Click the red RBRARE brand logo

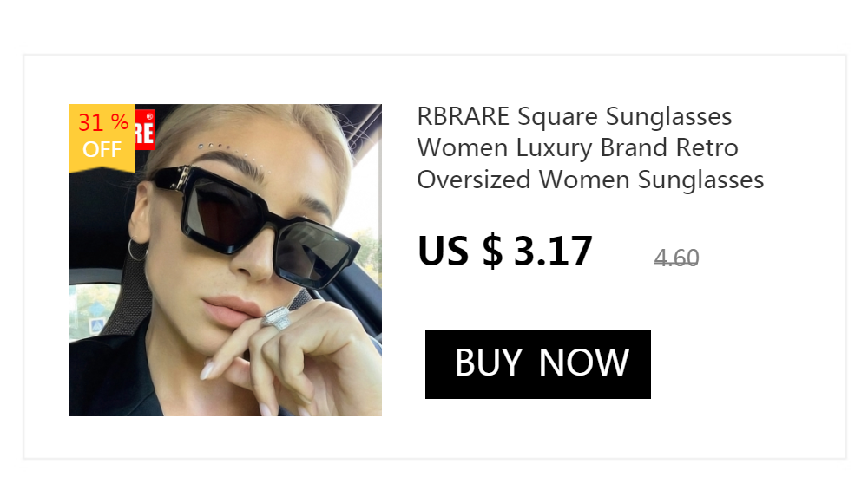[x=144, y=129]
